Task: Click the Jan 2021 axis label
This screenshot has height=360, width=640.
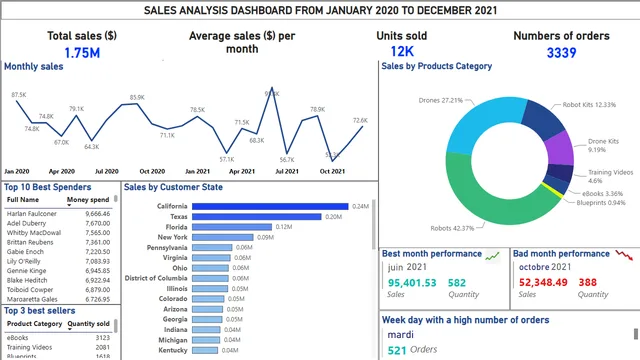Action: (197, 171)
